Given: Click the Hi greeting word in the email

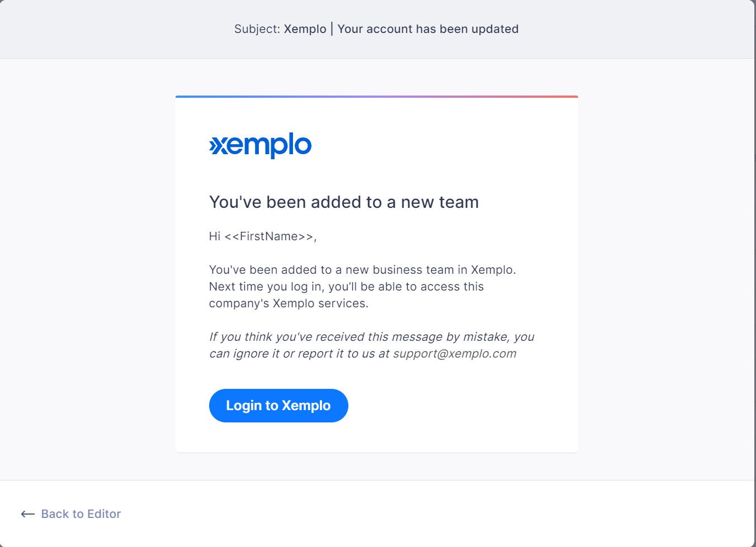Looking at the screenshot, I should [215, 236].
